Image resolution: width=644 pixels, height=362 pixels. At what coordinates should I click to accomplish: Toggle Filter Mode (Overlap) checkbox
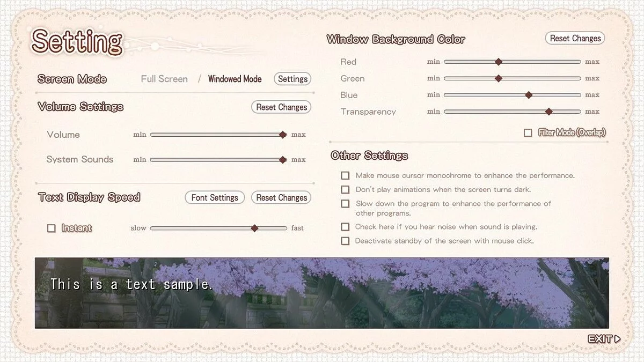[528, 132]
